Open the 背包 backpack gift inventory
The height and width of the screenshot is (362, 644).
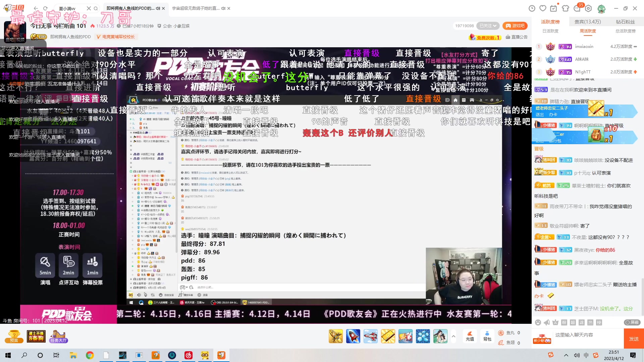(x=487, y=336)
